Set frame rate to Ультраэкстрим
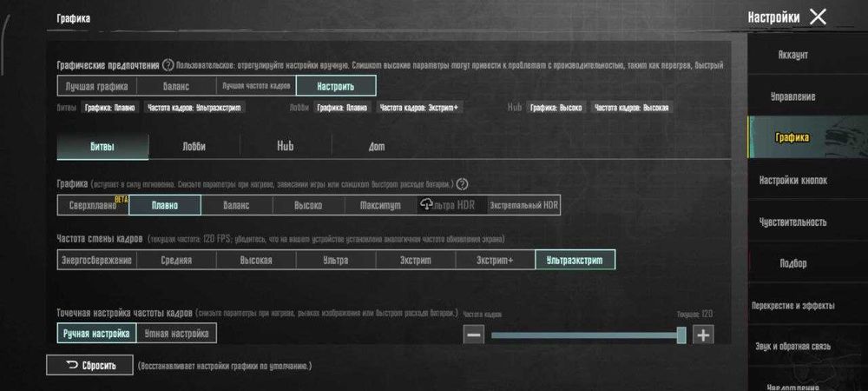868x391 pixels. [x=575, y=260]
